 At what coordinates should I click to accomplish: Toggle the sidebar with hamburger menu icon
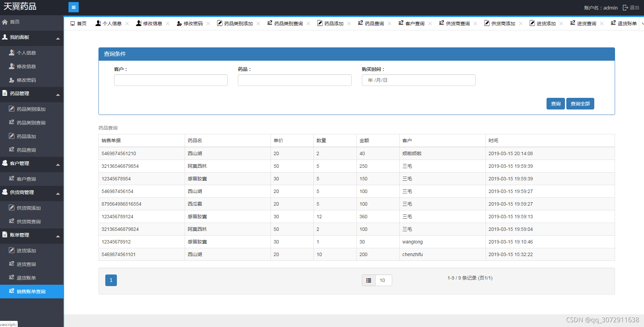(x=74, y=7)
